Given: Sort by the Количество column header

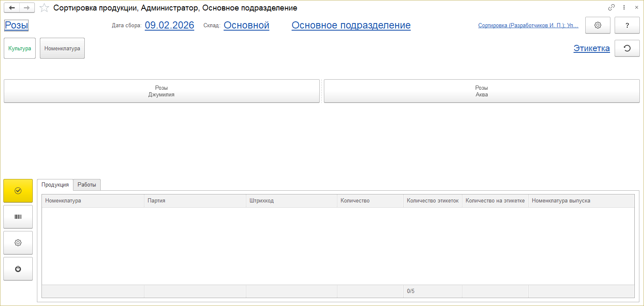Looking at the screenshot, I should [x=355, y=200].
